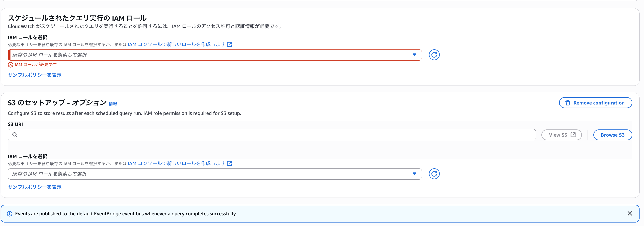
Task: Dismiss the EventBridge event bus notification
Action: (x=630, y=214)
